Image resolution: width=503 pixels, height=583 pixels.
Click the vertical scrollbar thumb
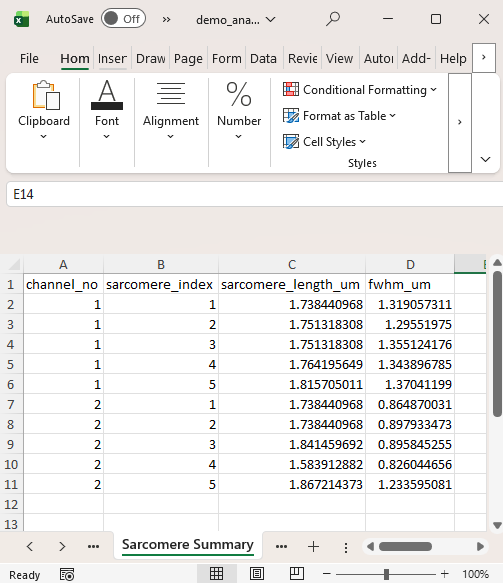pyautogui.click(x=497, y=344)
